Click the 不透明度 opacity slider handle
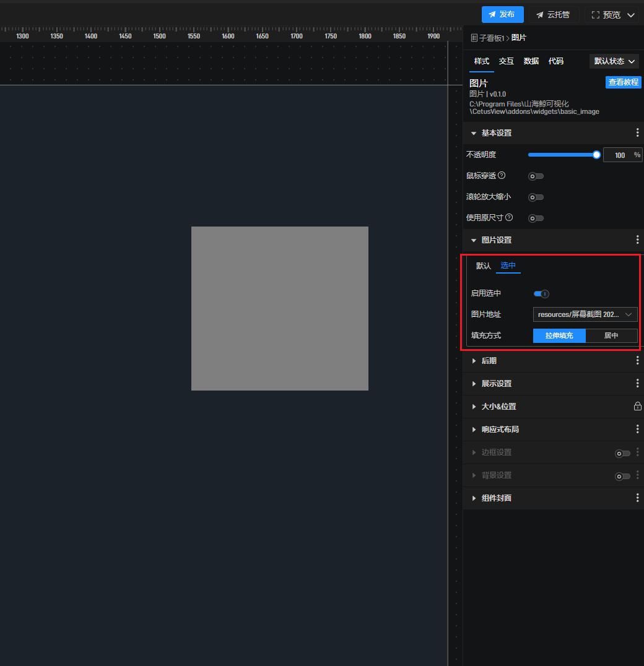The height and width of the screenshot is (666, 644). (596, 155)
